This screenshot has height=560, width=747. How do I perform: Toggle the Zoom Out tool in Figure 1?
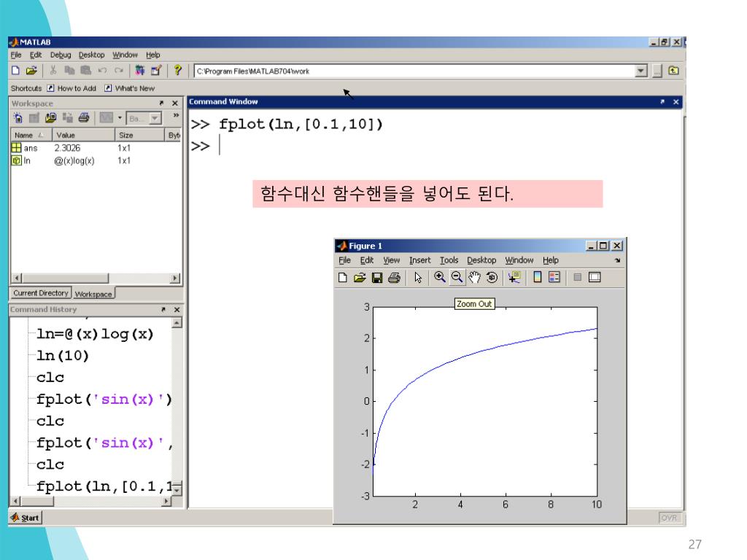(x=457, y=277)
